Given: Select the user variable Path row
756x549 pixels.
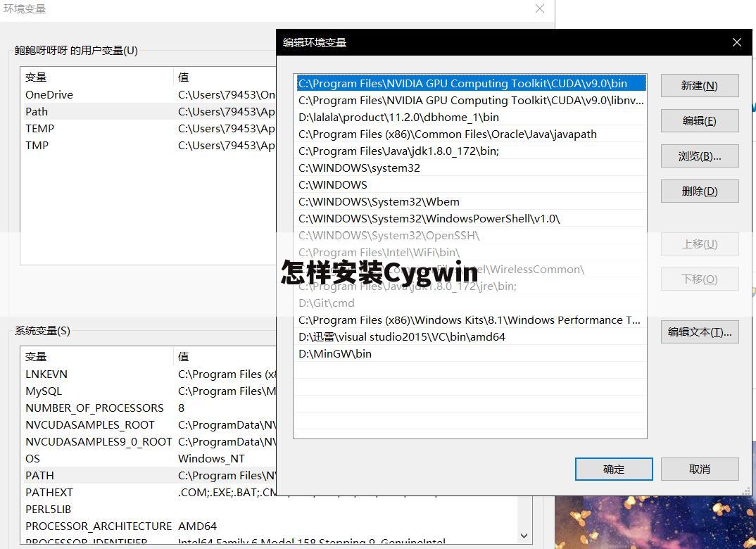Looking at the screenshot, I should pos(149,111).
